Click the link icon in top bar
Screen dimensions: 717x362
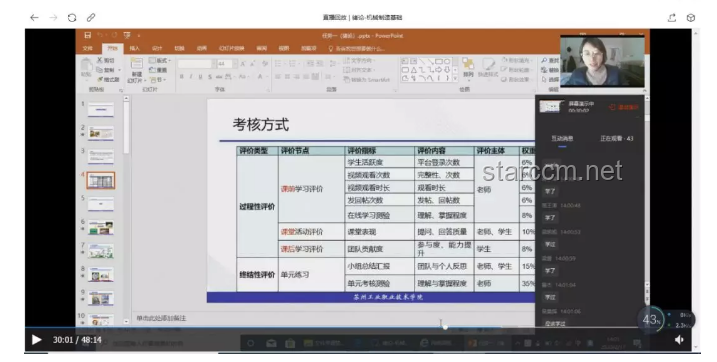click(x=91, y=17)
